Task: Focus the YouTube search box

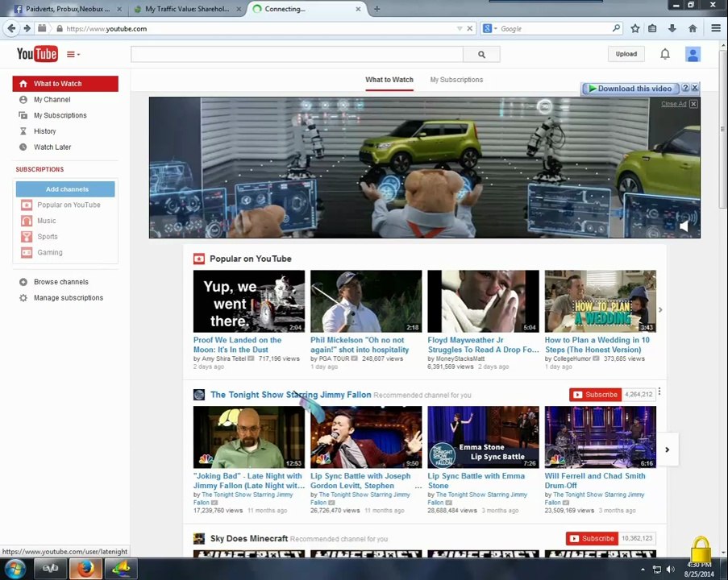Action: [x=297, y=54]
